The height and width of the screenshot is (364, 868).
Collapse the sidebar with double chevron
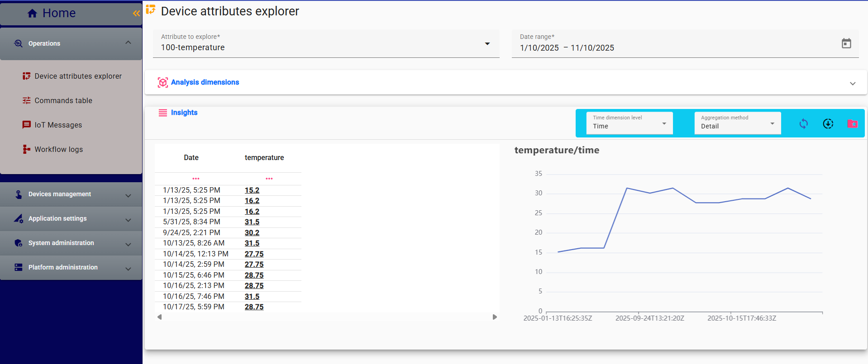(136, 14)
